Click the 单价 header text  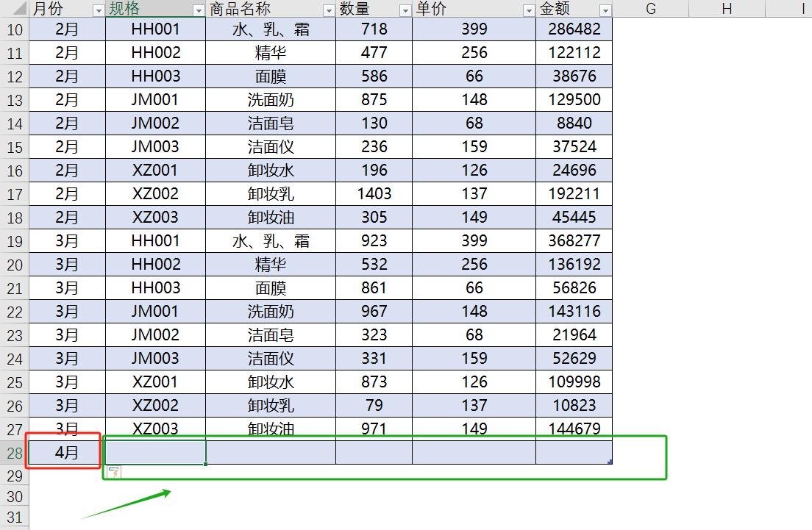[430, 9]
